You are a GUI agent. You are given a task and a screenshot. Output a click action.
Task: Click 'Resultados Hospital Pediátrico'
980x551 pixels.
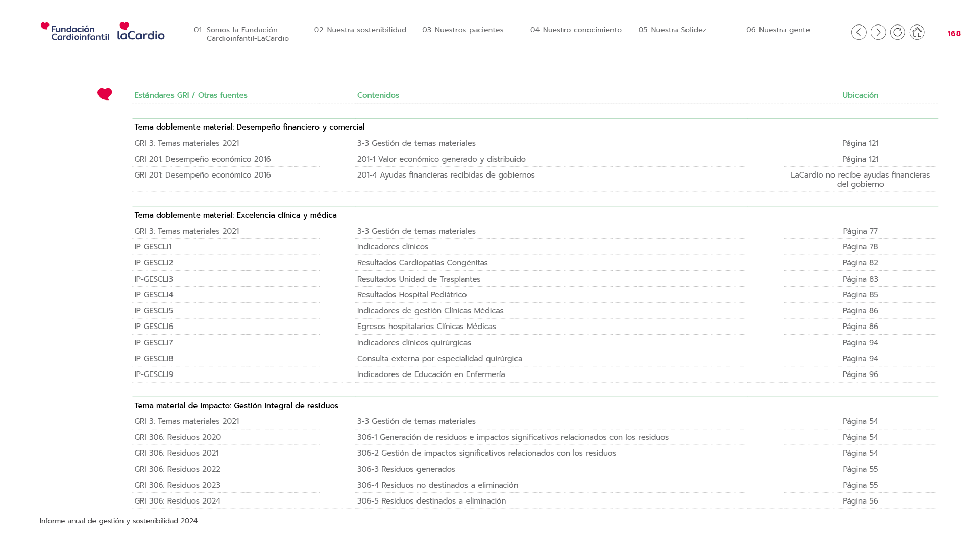[x=411, y=295]
